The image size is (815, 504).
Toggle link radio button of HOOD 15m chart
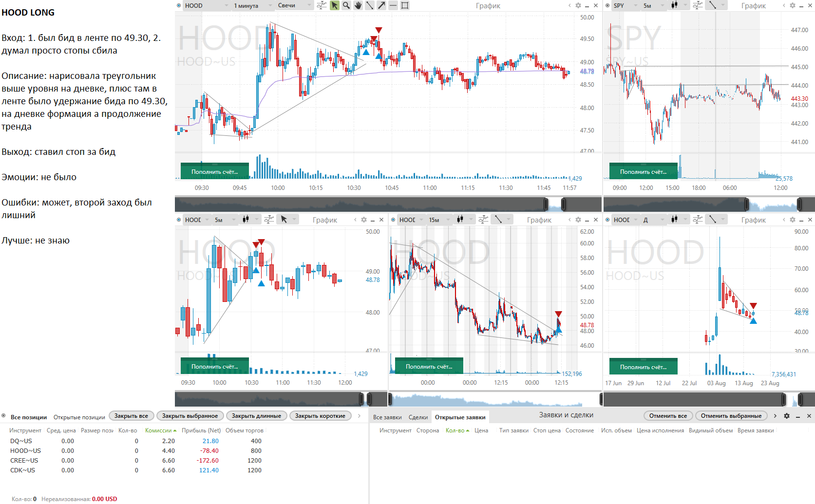click(393, 220)
